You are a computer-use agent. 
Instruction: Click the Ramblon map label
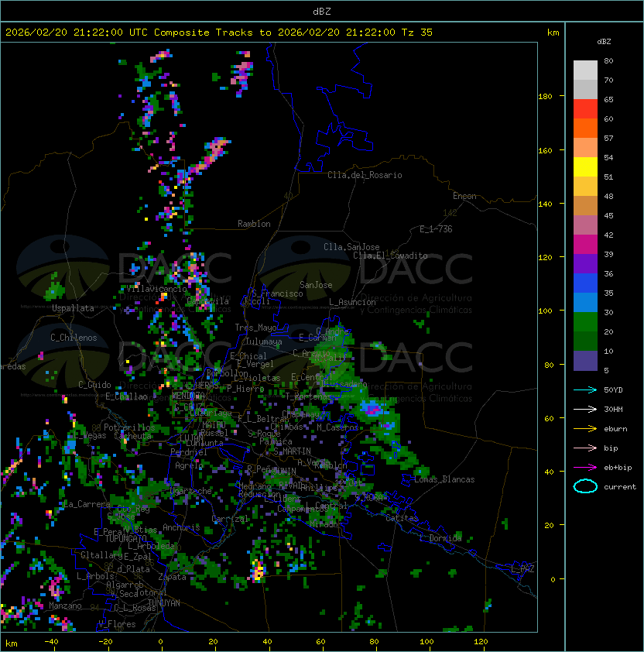click(254, 224)
